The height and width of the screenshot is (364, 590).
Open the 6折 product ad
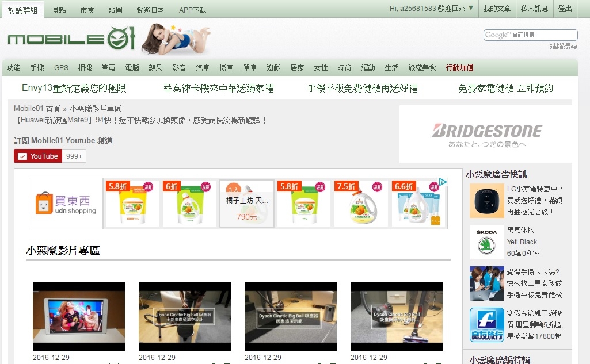coord(189,204)
